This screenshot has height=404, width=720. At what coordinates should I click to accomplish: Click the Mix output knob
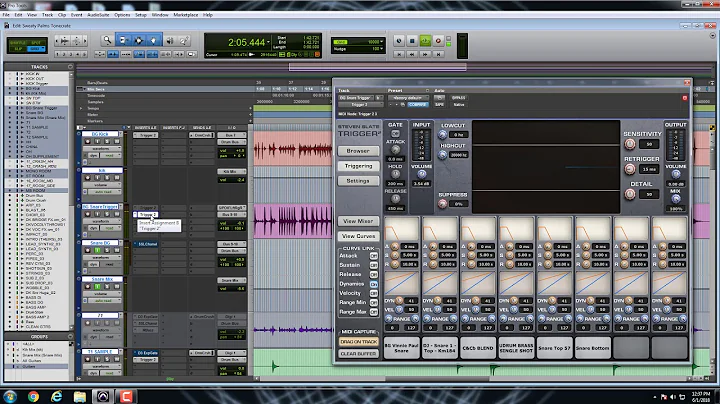click(x=675, y=199)
